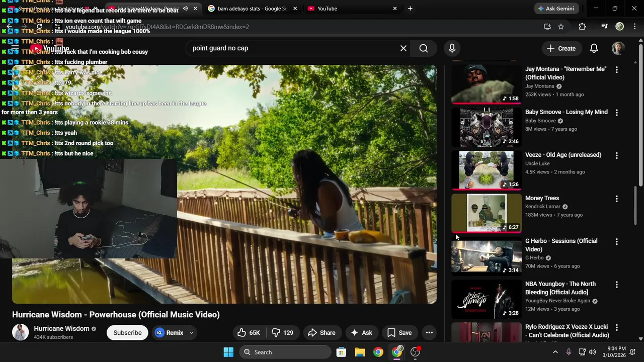Viewport: 644px width, 362px height.
Task: Mute the Hurricane Wisdom tab via speaker icon
Action: (185, 9)
